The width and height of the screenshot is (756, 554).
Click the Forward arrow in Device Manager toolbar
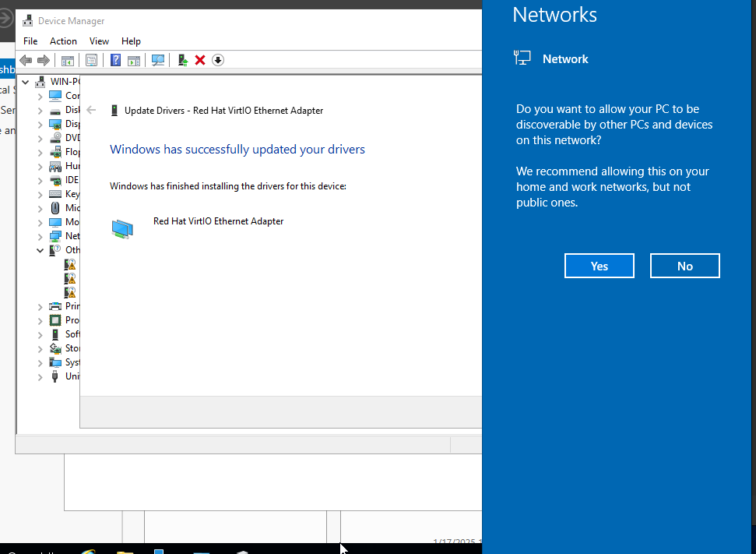coord(44,60)
